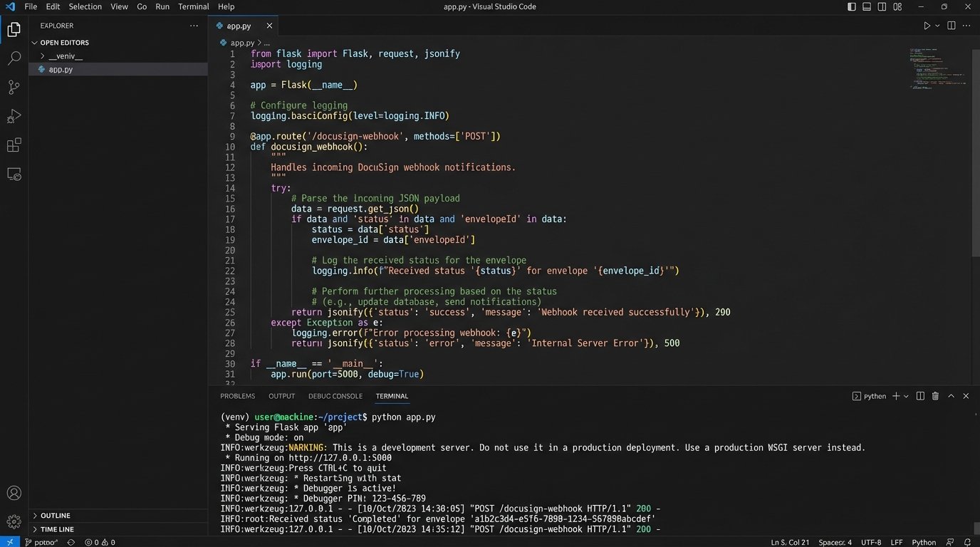Viewport: 980px width, 547px height.
Task: Open the Terminal menu in menu bar
Action: coord(193,6)
